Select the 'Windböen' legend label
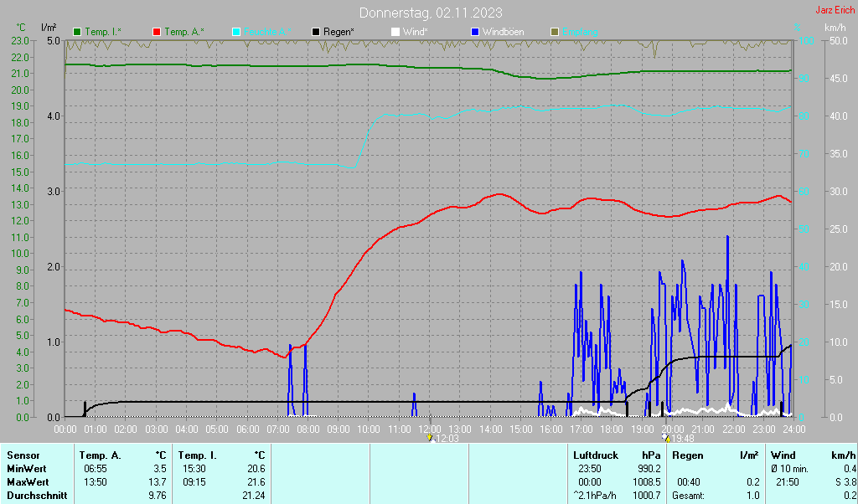This screenshot has width=858, height=504. point(503,33)
